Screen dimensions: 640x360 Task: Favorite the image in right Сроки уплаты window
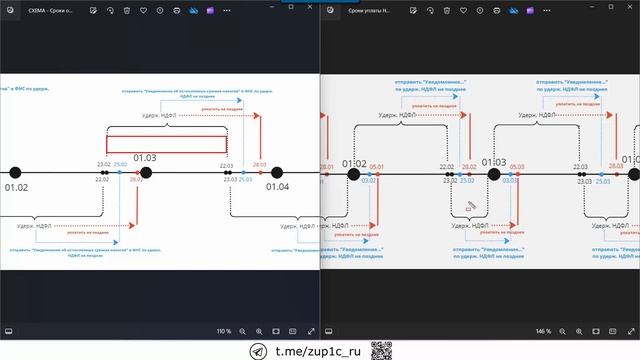coord(463,11)
